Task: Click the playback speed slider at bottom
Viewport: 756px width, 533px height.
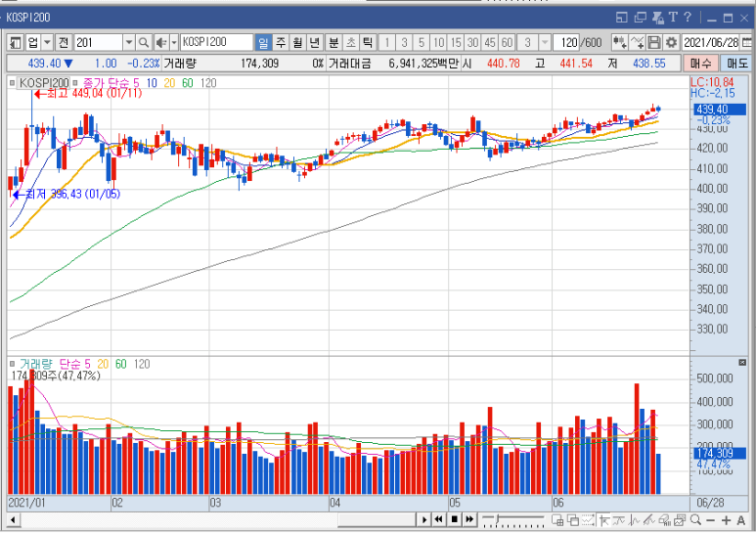Action: pyautogui.click(x=513, y=520)
